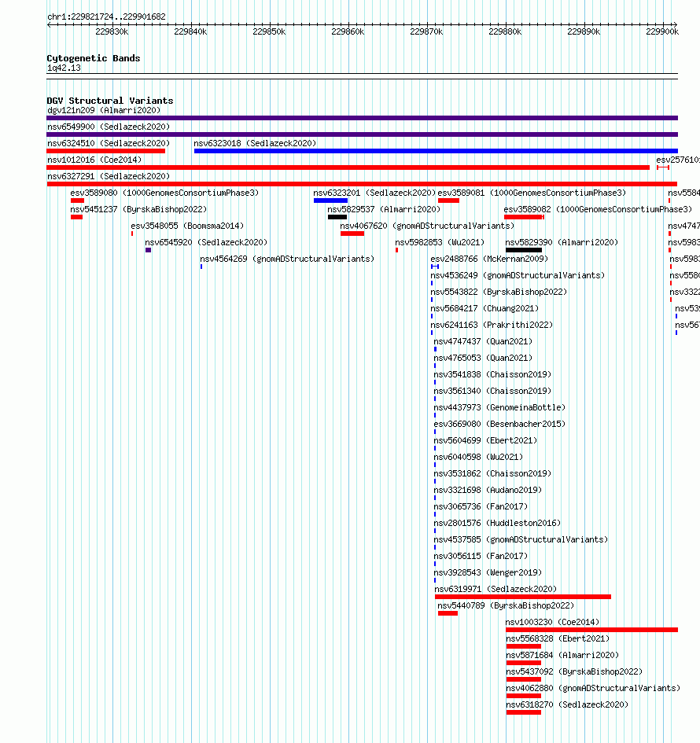Click nsv4765053 (Quan2021) label
The width and height of the screenshot is (700, 743).
[x=483, y=359]
